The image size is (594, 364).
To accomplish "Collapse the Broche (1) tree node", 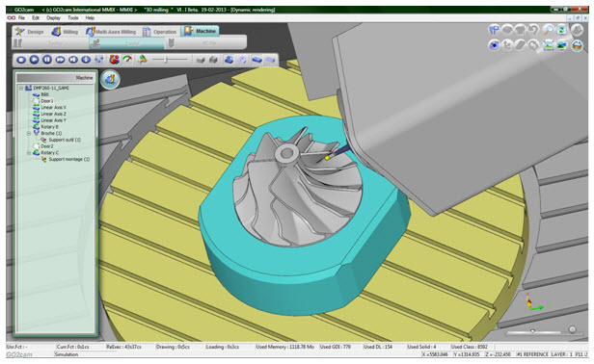I will click(28, 133).
